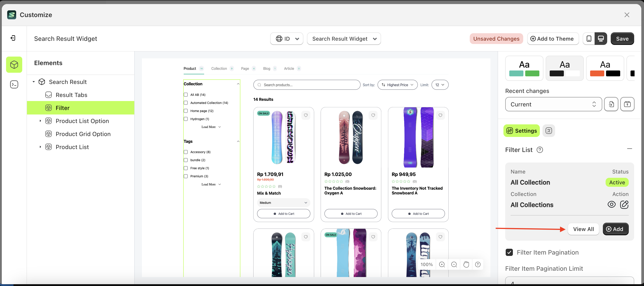644x286 pixels.
Task: Select the terminal icon below Elements
Action: click(14, 84)
